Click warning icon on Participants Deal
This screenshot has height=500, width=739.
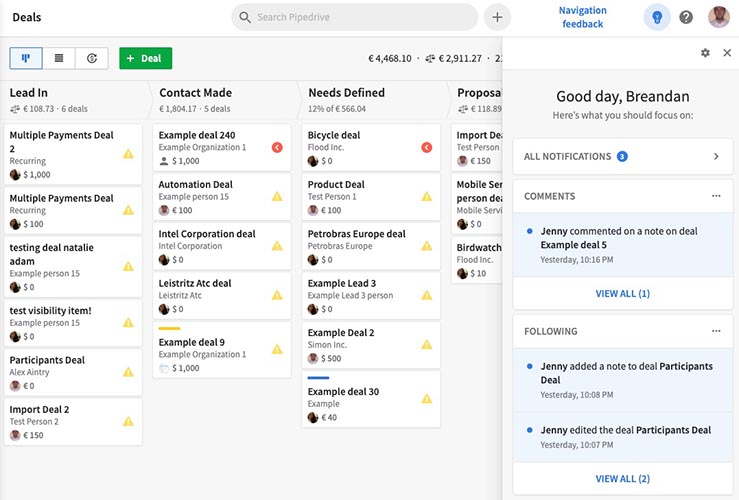pyautogui.click(x=128, y=372)
